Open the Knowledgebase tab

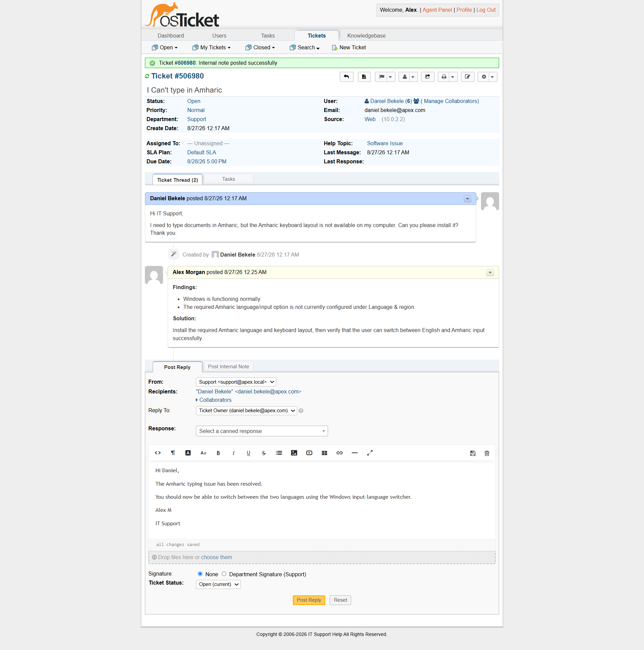click(x=366, y=36)
